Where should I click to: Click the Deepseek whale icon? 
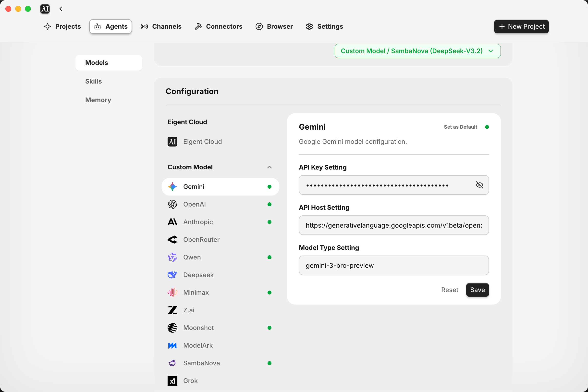click(172, 275)
